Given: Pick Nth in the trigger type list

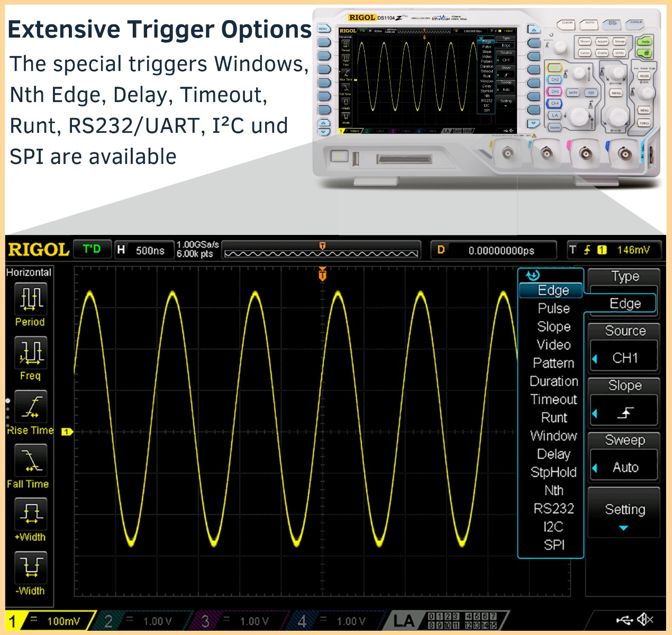Looking at the screenshot, I should pos(553,491).
